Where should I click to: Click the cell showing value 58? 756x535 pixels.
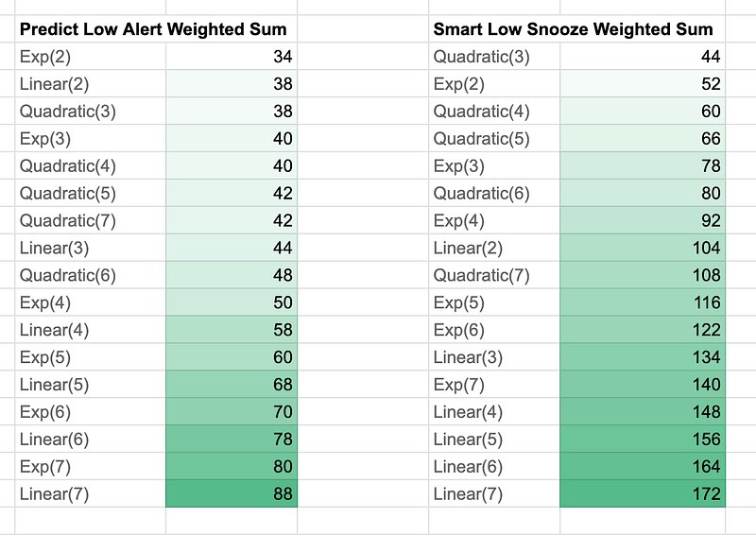[232, 330]
